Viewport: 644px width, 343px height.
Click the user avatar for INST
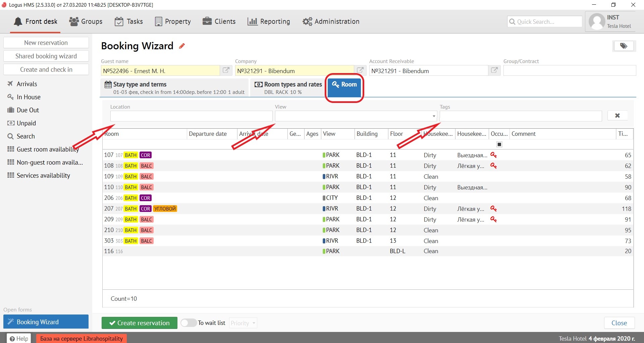point(597,22)
